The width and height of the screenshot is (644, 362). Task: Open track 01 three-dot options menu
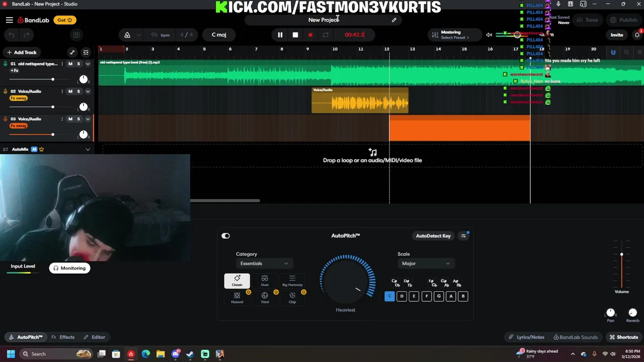click(62, 64)
